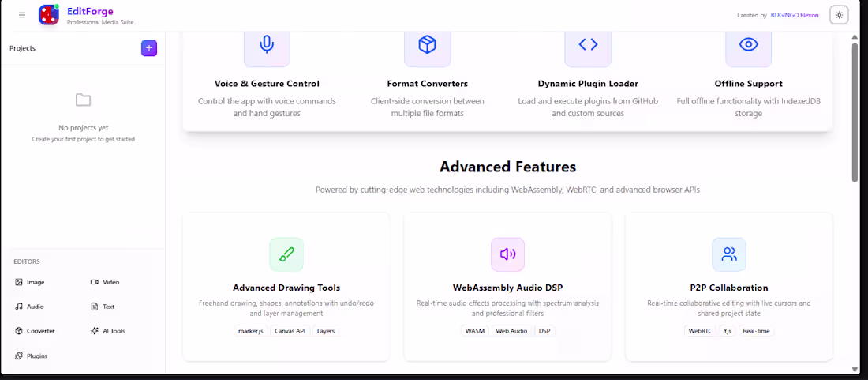The image size is (868, 380).
Task: Click the 'No projects yet' message
Action: click(x=83, y=128)
